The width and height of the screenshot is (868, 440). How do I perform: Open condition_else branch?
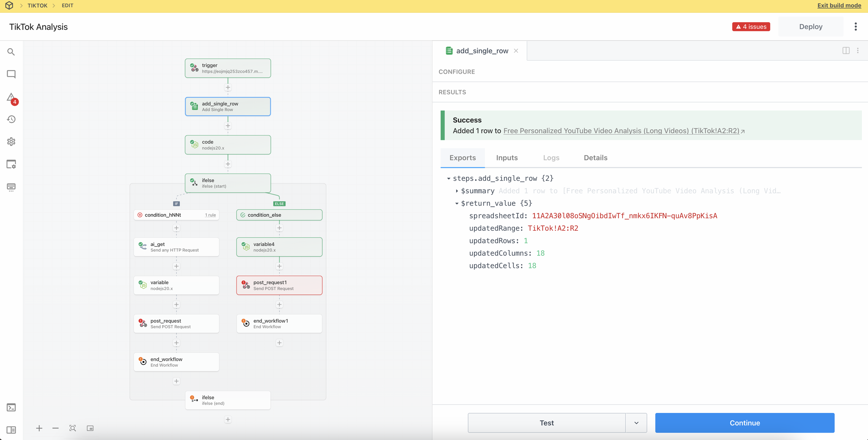[x=279, y=215]
